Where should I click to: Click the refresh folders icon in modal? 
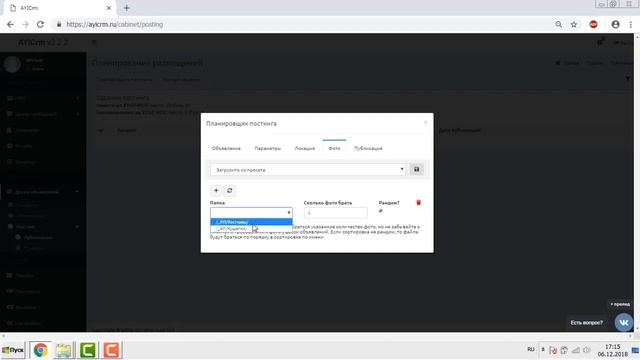click(230, 191)
